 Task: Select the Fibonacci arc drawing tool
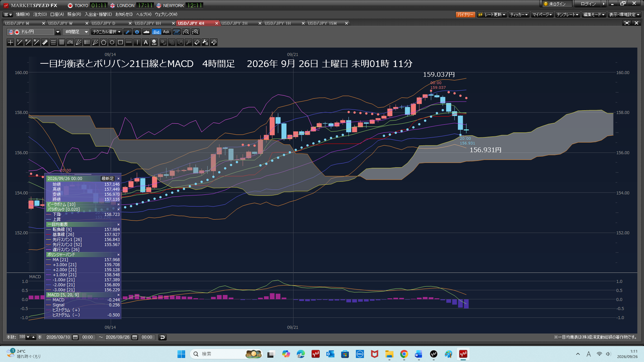click(x=70, y=42)
